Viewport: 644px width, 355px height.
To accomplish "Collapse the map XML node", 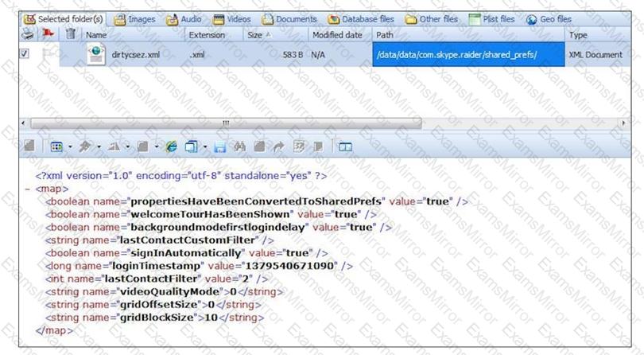I will point(28,189).
